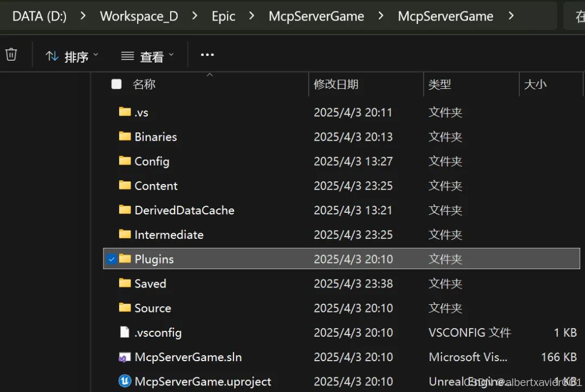Select the Content name text
The height and width of the screenshot is (392, 585).
coord(156,186)
